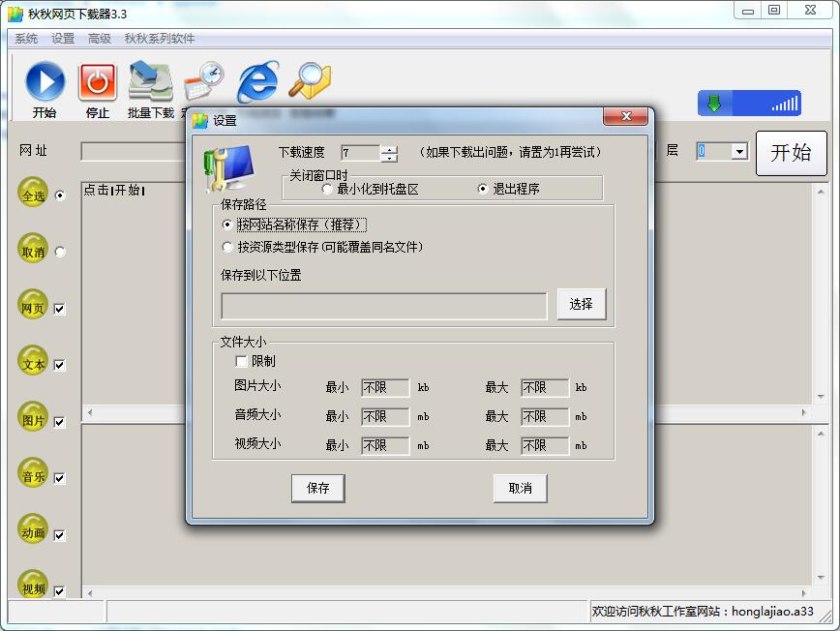Open Internet Explorer icon on toolbar
This screenshot has height=631, width=840.
coord(256,80)
